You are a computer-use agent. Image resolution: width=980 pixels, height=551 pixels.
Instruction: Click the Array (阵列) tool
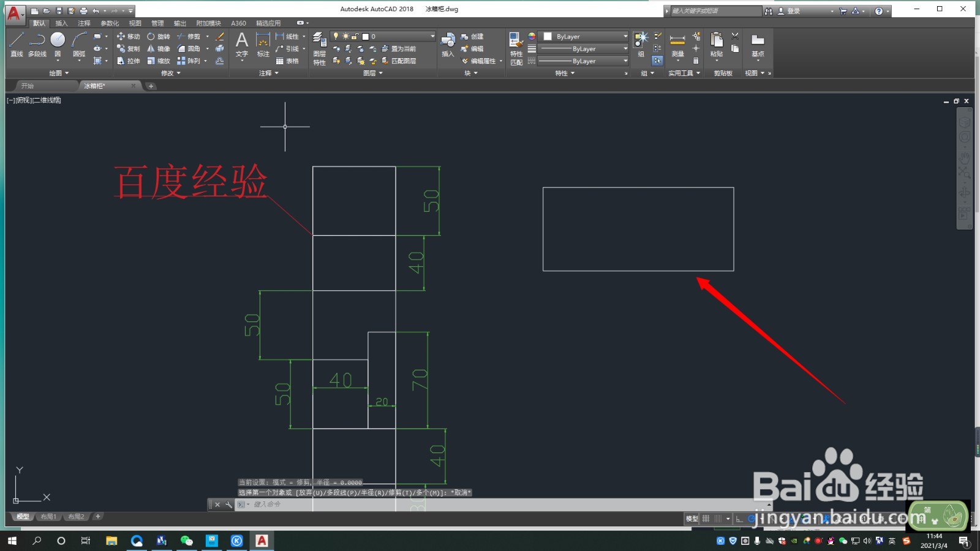pos(189,61)
